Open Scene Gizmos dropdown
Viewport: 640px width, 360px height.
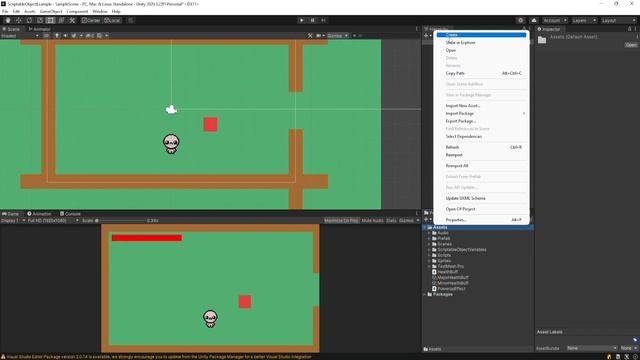pos(337,36)
